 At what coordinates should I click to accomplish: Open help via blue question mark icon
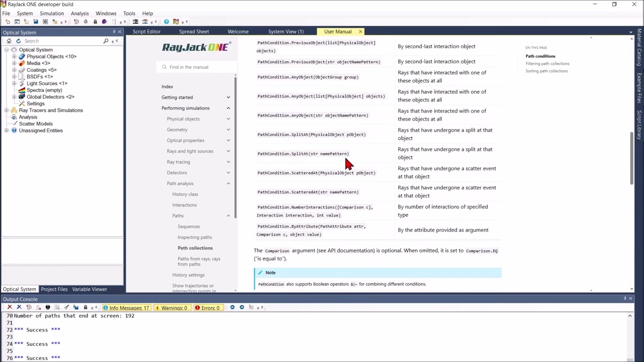[x=167, y=22]
